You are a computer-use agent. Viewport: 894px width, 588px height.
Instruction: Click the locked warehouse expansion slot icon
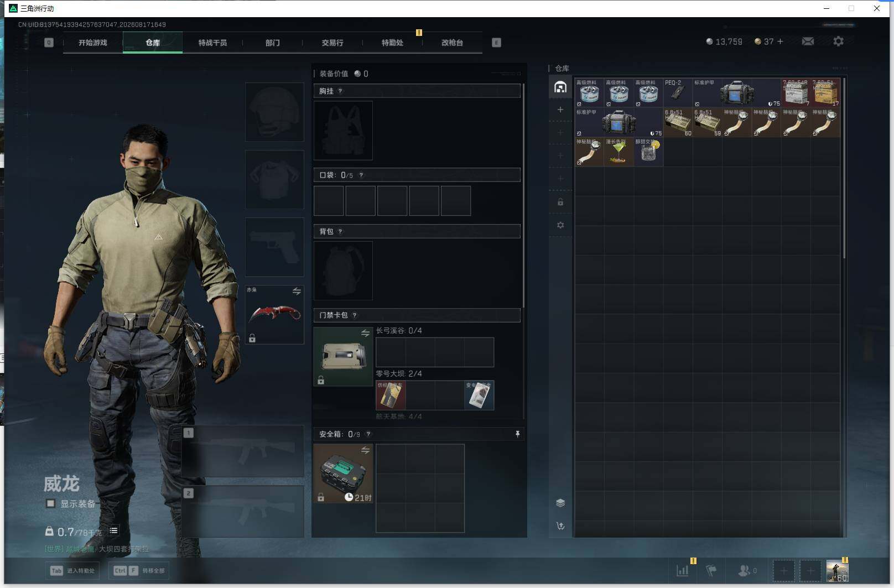pos(560,202)
